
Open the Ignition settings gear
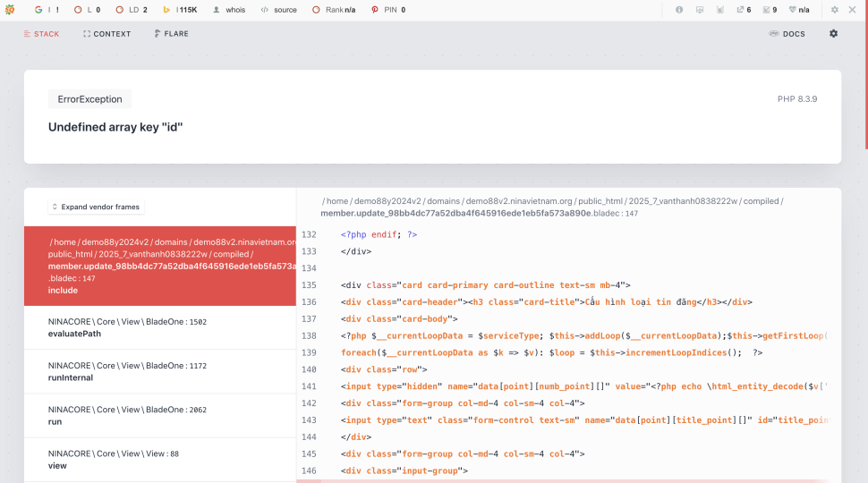coord(834,34)
